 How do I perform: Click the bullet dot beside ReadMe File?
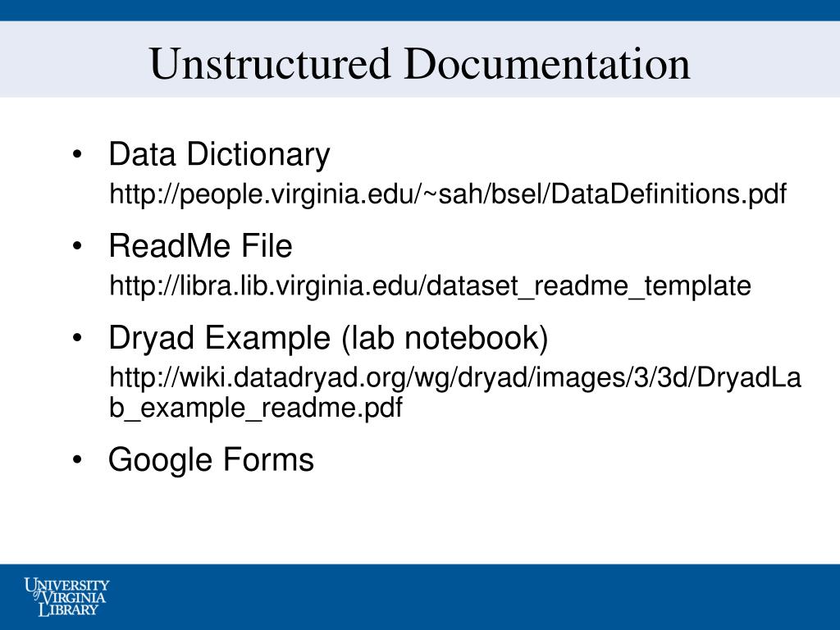tap(77, 246)
